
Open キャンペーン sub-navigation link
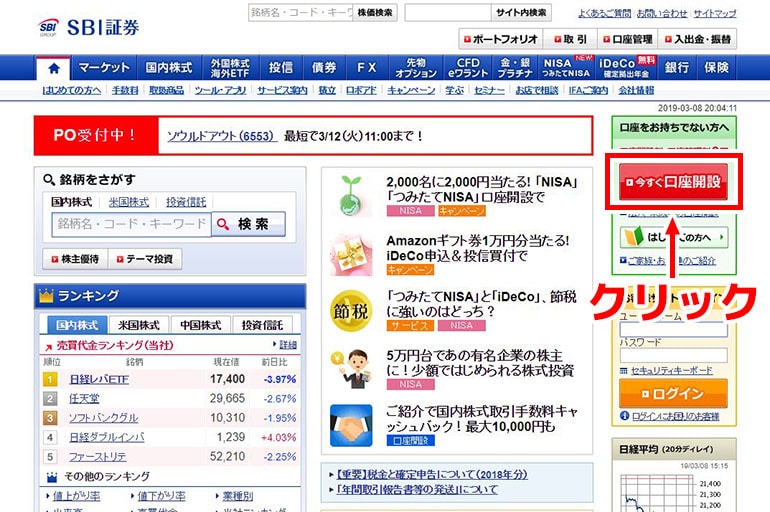click(x=411, y=90)
